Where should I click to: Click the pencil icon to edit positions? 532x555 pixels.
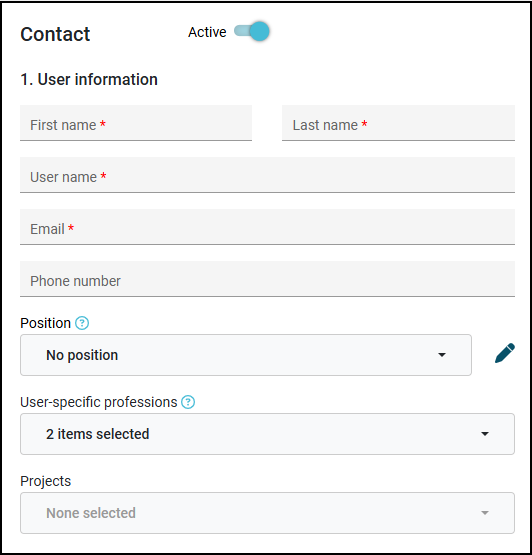coord(504,353)
